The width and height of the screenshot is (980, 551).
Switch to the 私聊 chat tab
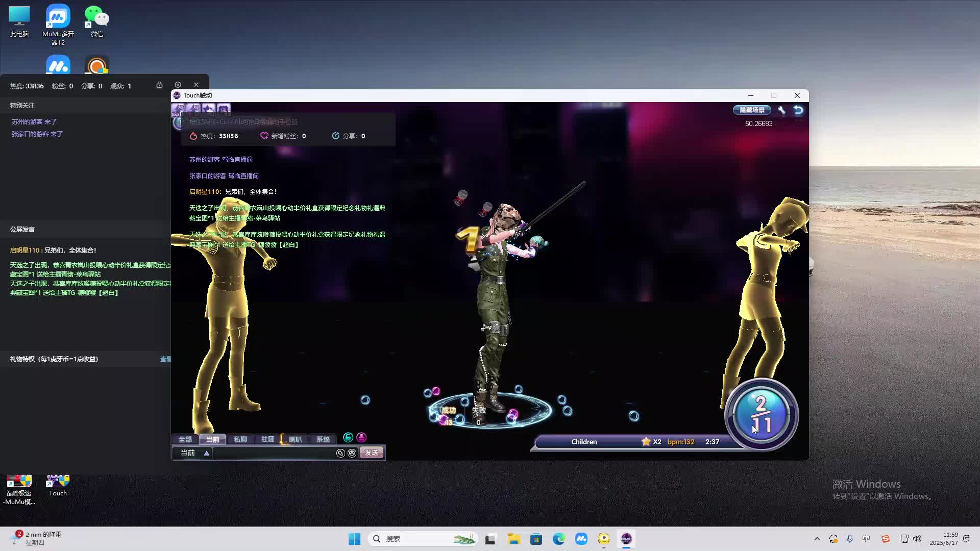pyautogui.click(x=240, y=439)
